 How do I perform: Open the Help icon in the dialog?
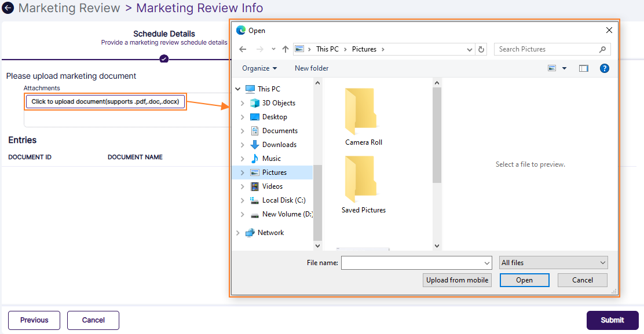click(604, 68)
